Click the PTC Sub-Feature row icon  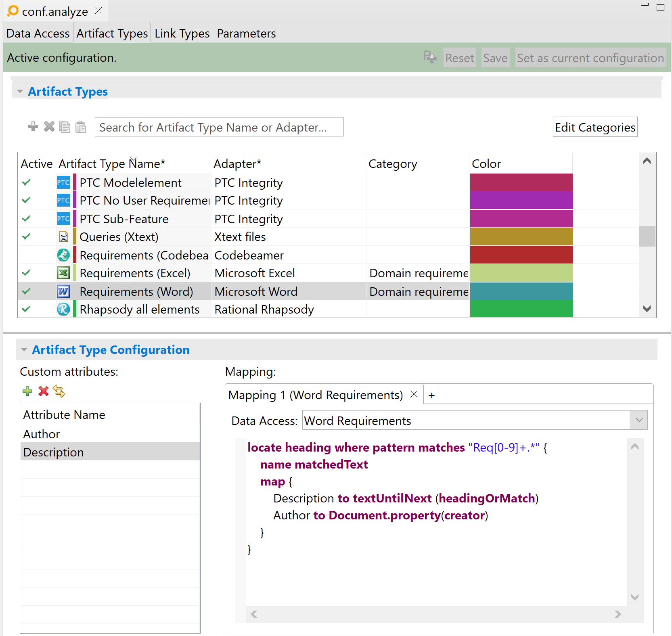click(x=63, y=219)
